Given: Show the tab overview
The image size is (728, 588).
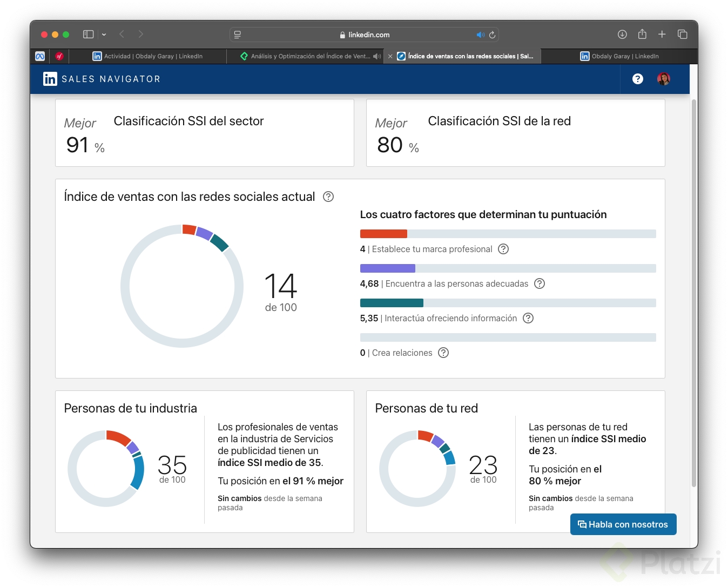Looking at the screenshot, I should pos(682,35).
